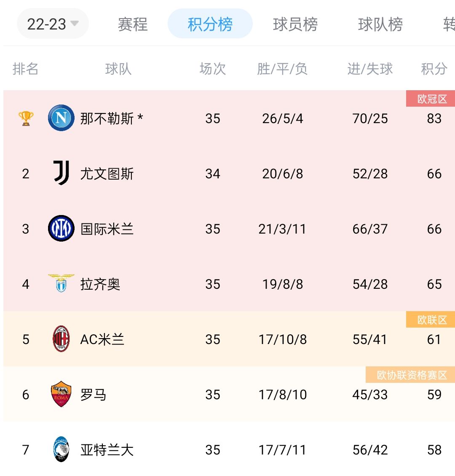The height and width of the screenshot is (476, 455).
Task: Select the highlighted 积分榜 tab
Action: tap(210, 24)
